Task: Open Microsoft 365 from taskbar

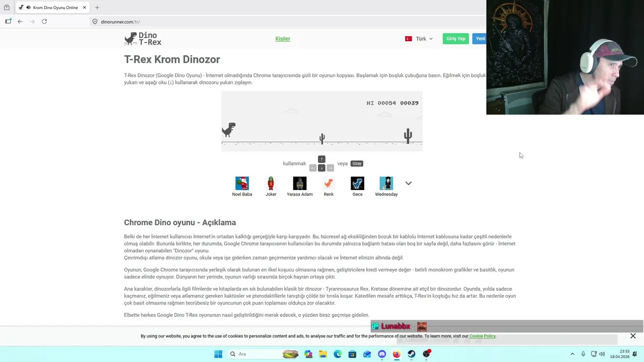Action: coord(308,354)
